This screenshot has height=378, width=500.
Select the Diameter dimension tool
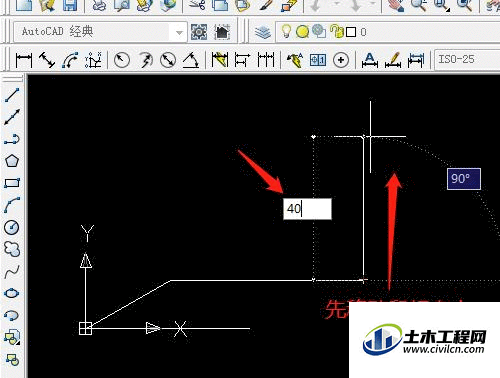pos(168,60)
